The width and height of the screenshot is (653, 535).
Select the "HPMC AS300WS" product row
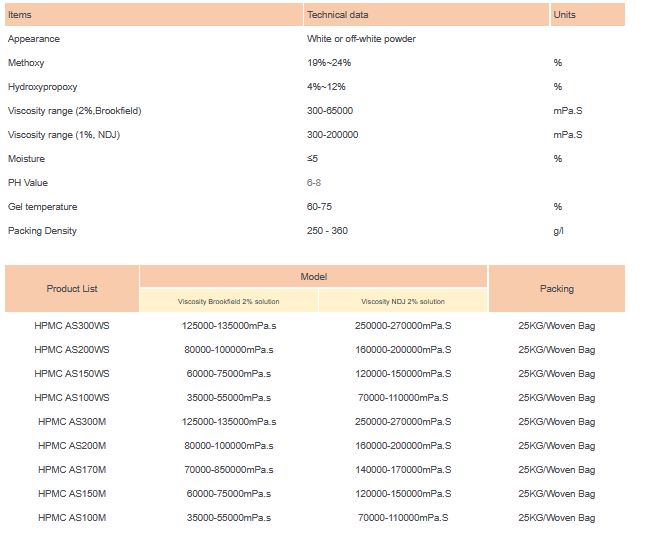72,326
